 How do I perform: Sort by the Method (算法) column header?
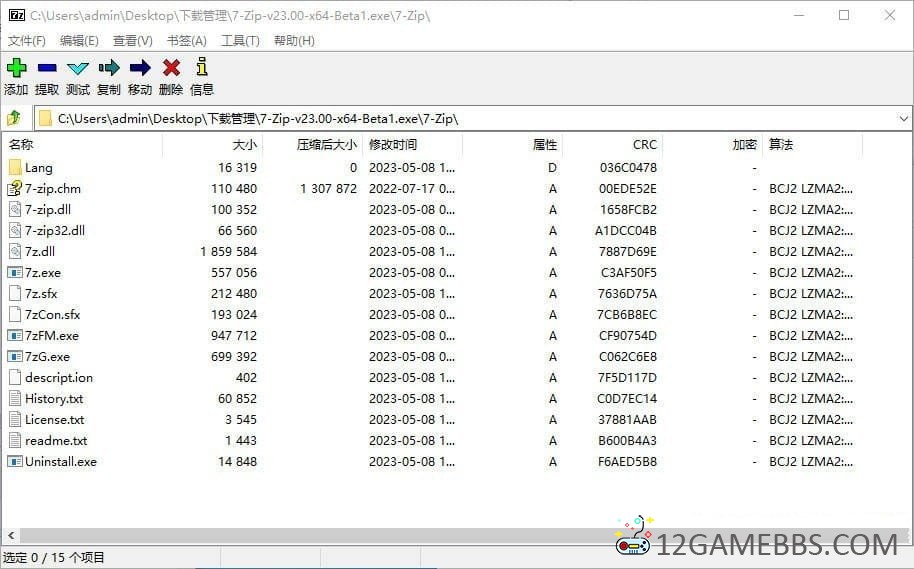pyautogui.click(x=813, y=145)
